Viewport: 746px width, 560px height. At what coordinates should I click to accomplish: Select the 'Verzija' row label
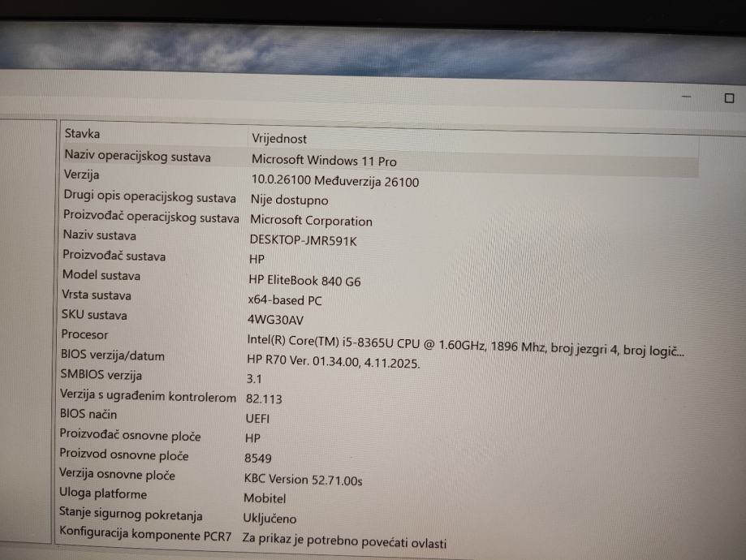82,174
